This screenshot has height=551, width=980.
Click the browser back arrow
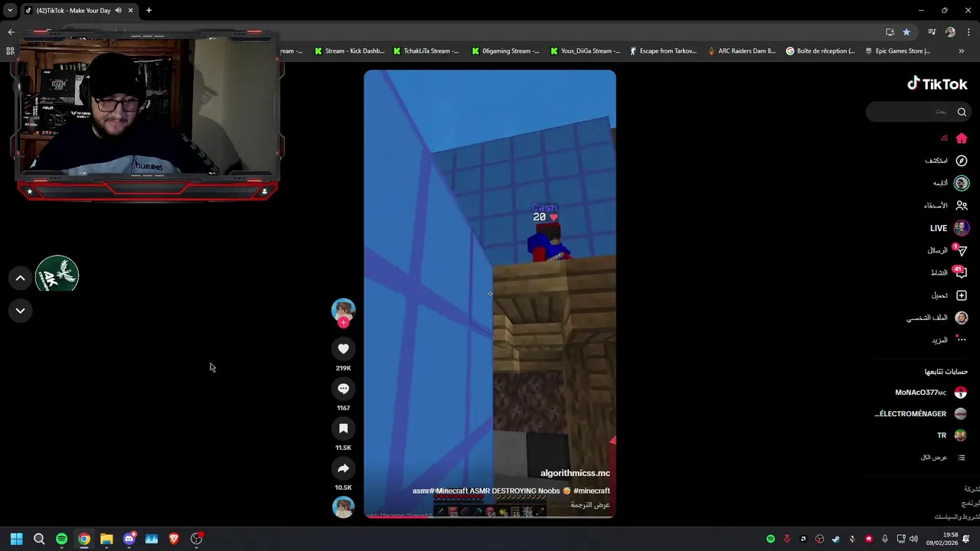11,32
